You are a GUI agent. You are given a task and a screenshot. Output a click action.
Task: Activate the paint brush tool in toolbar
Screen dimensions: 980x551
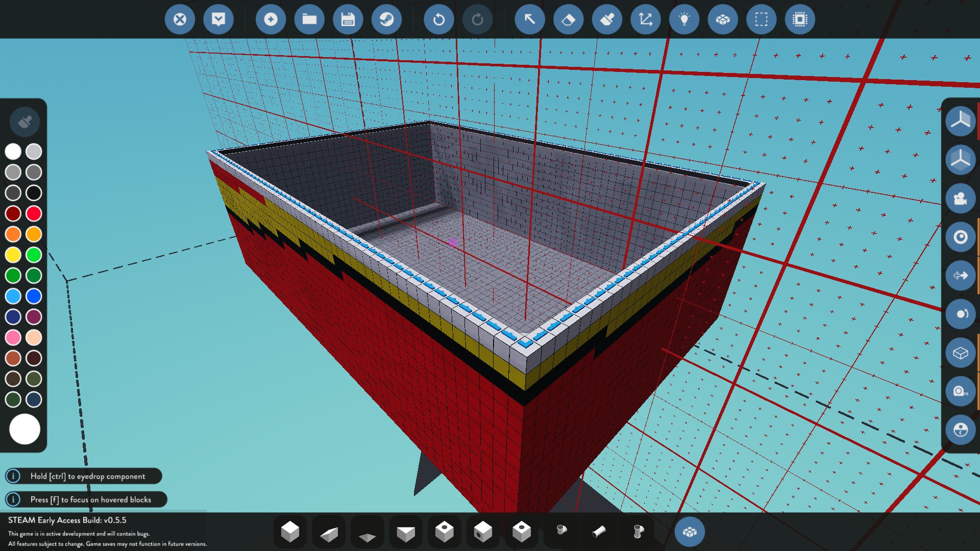click(x=607, y=20)
